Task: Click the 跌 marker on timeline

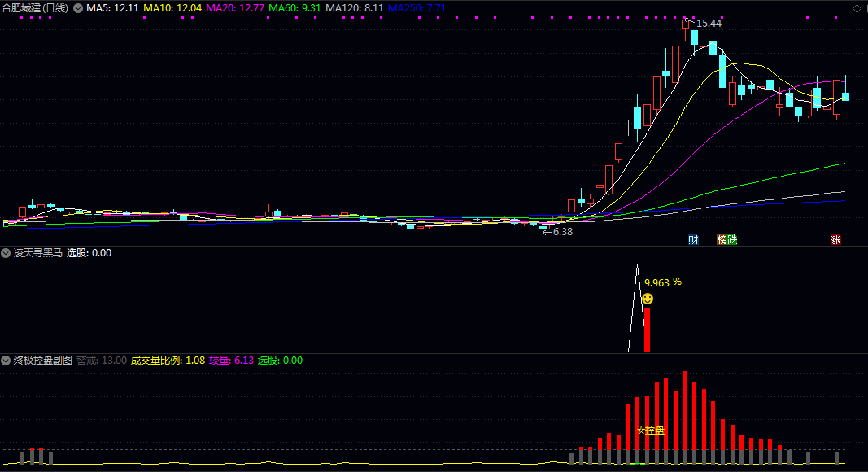Action: pyautogui.click(x=732, y=240)
